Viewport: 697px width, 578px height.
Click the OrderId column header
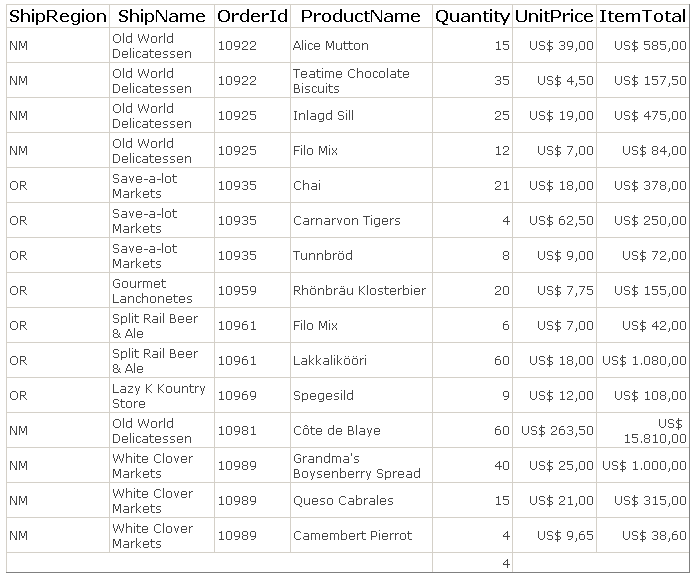click(252, 16)
